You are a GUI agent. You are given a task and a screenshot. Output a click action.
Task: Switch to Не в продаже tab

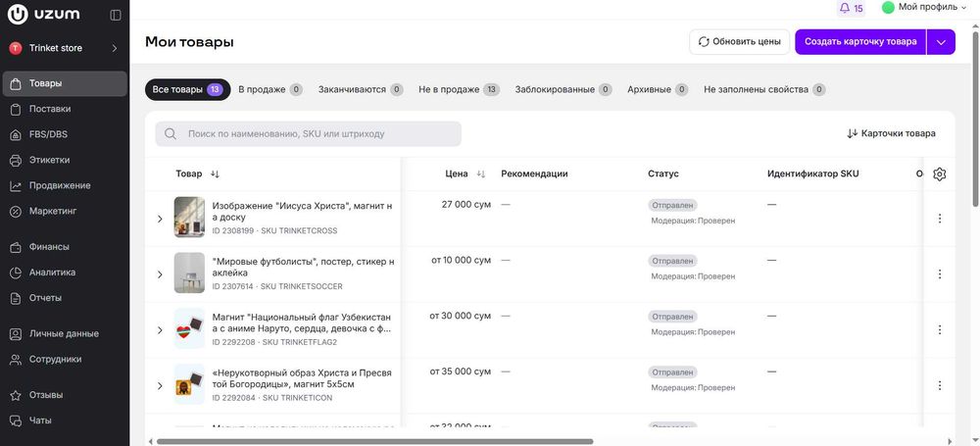(x=459, y=89)
